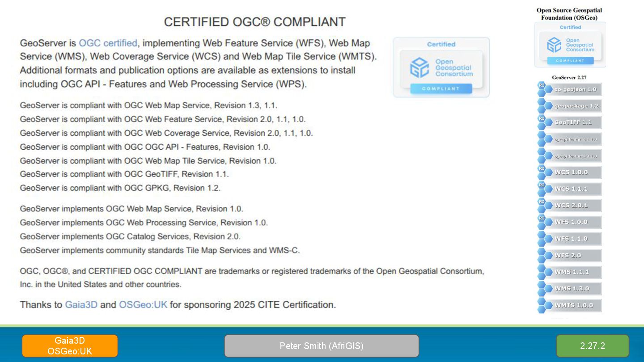Select the WCS 2.0.1 badge
This screenshot has width=644, height=362.
pyautogui.click(x=569, y=206)
